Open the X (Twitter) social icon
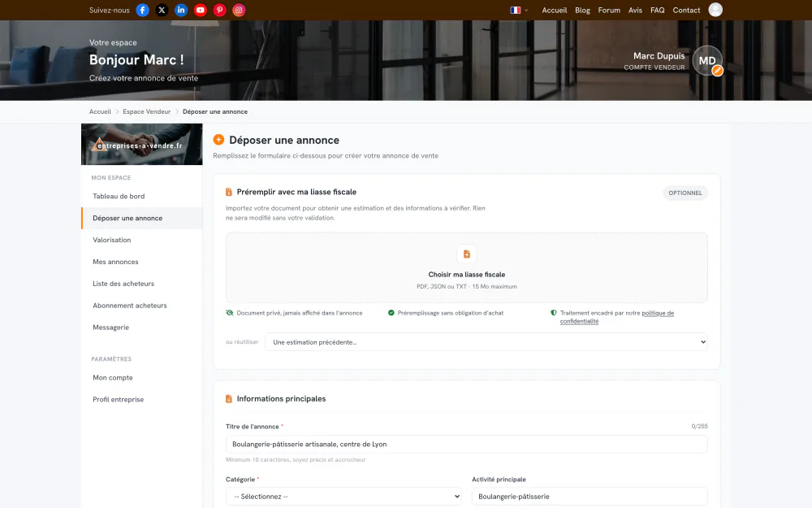This screenshot has height=508, width=812. (x=162, y=10)
